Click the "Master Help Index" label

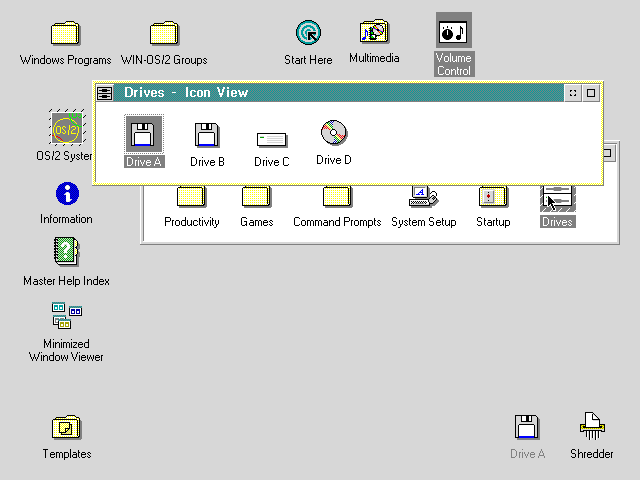pyautogui.click(x=67, y=281)
